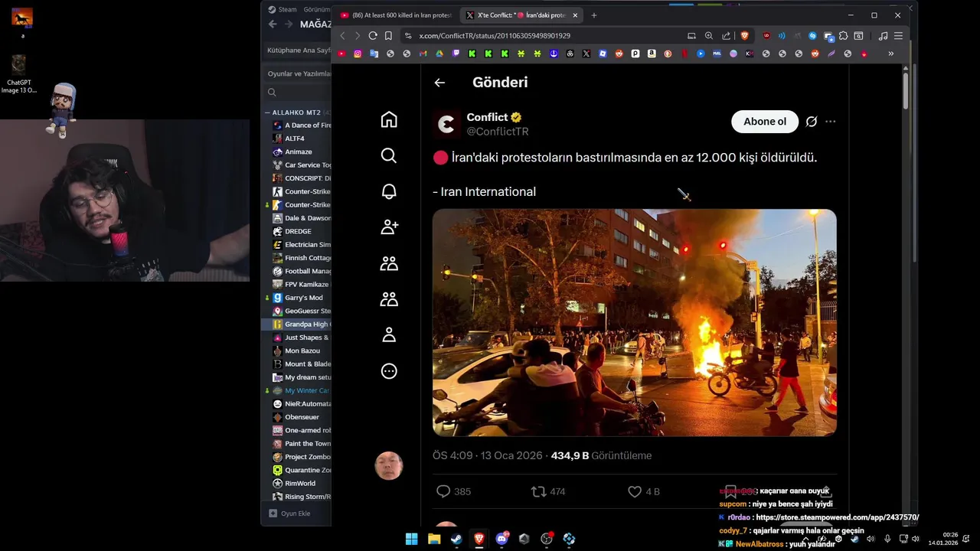
Task: Open File Explorer from the taskbar
Action: coord(434,539)
